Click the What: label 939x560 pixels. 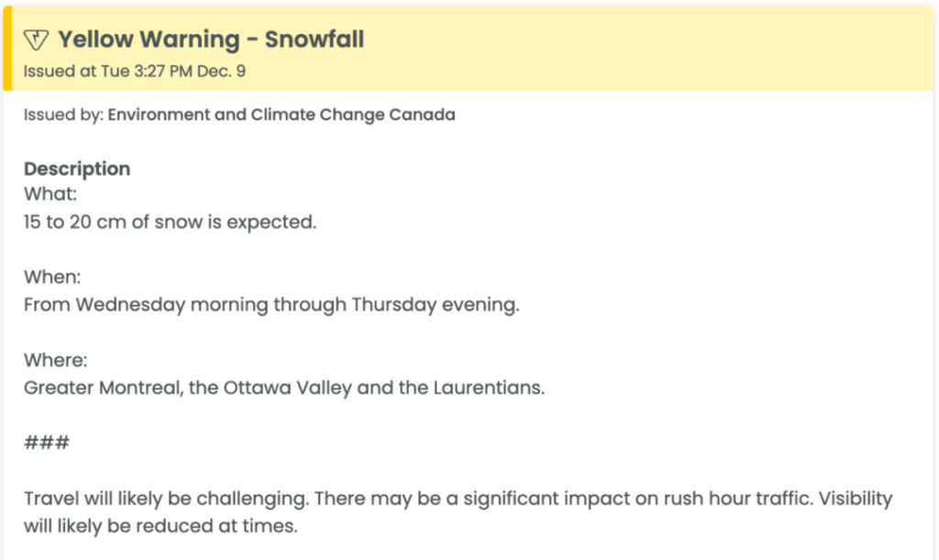point(50,194)
